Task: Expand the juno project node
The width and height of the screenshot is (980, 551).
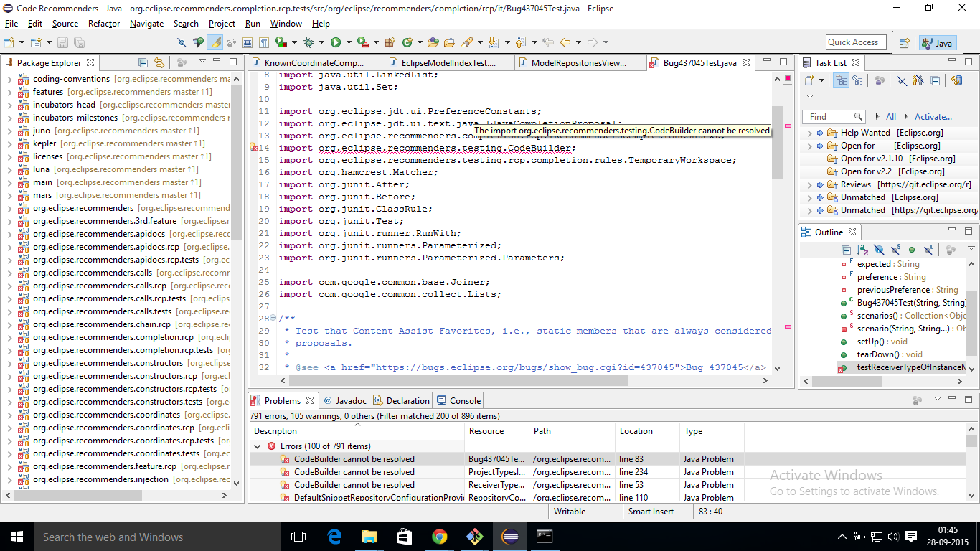Action: [x=9, y=131]
